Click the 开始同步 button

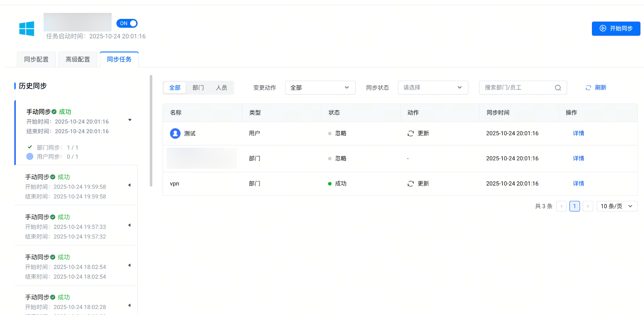tap(616, 29)
